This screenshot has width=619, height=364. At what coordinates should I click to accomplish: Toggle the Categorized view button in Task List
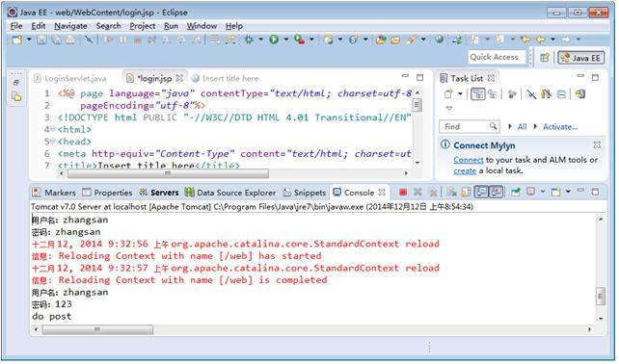click(x=478, y=94)
